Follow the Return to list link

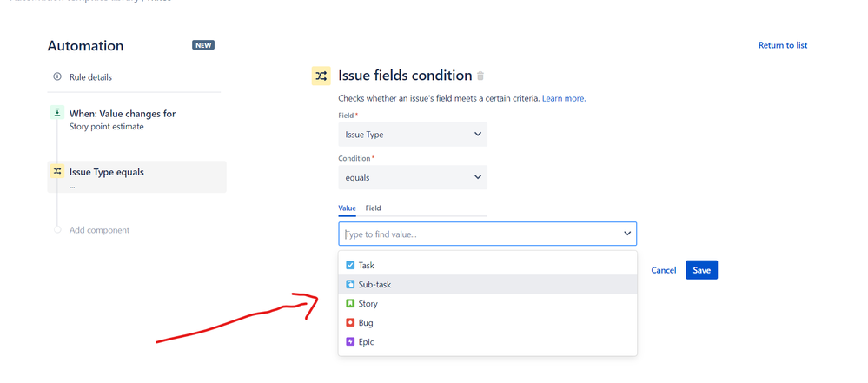pos(782,45)
